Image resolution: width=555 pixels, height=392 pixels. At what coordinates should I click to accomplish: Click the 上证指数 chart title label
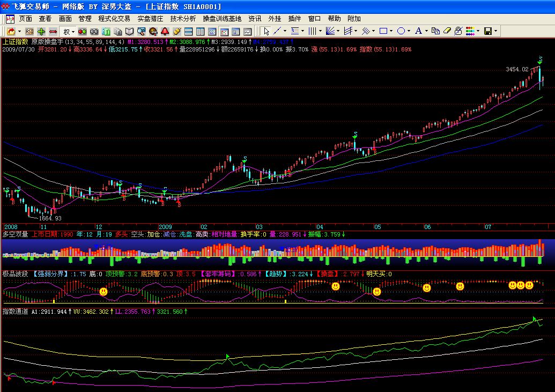[x=15, y=42]
